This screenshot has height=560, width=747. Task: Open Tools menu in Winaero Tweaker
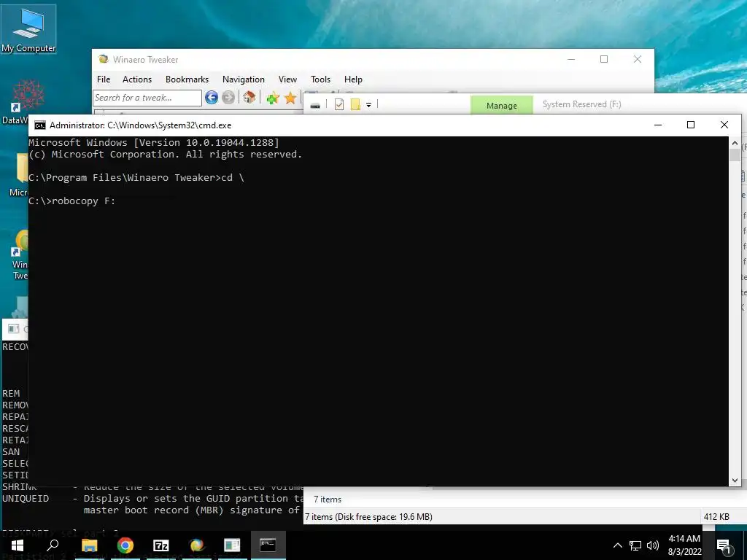(321, 79)
